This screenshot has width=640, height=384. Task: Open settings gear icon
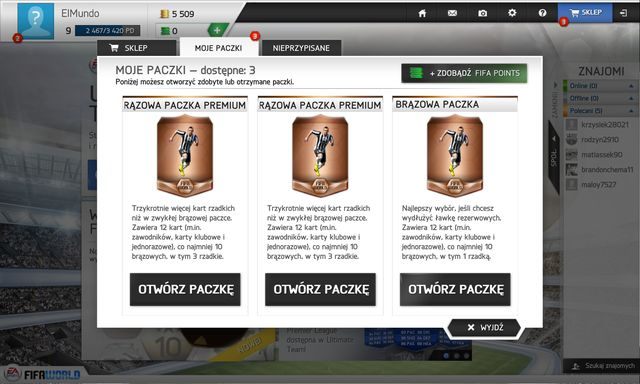512,13
